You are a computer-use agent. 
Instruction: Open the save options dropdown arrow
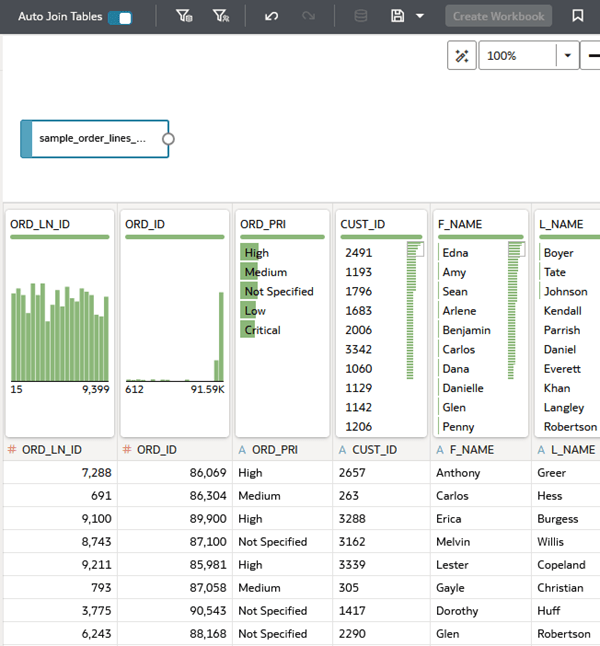pos(420,16)
